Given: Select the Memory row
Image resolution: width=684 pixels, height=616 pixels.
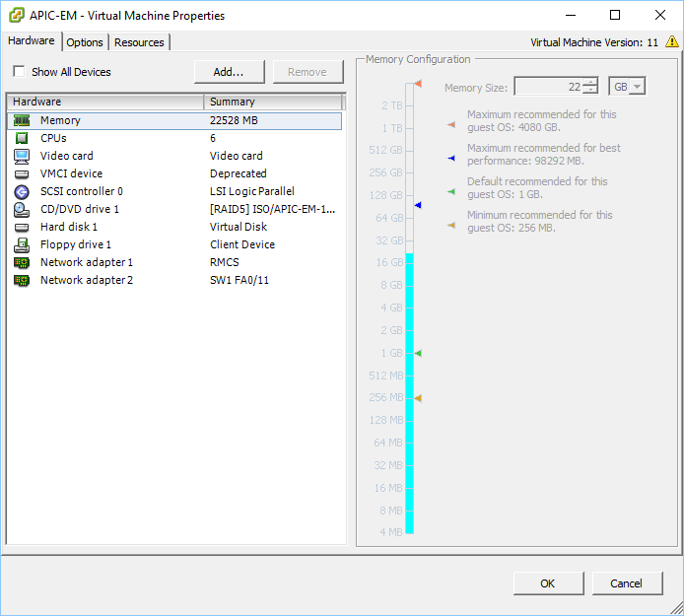Looking at the screenshot, I should (174, 121).
